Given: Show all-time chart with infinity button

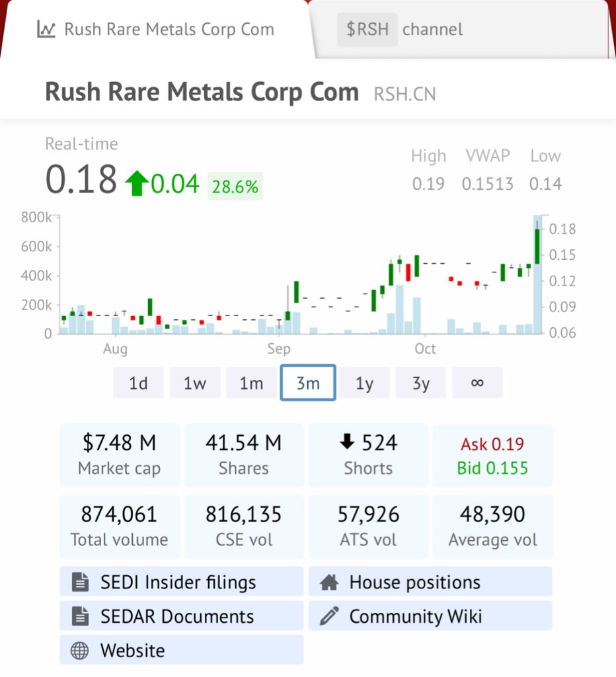Looking at the screenshot, I should [477, 383].
